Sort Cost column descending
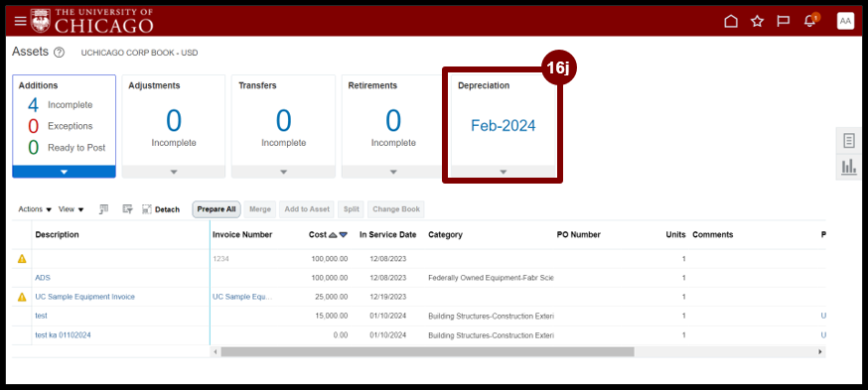This screenshot has width=868, height=390. point(344,235)
